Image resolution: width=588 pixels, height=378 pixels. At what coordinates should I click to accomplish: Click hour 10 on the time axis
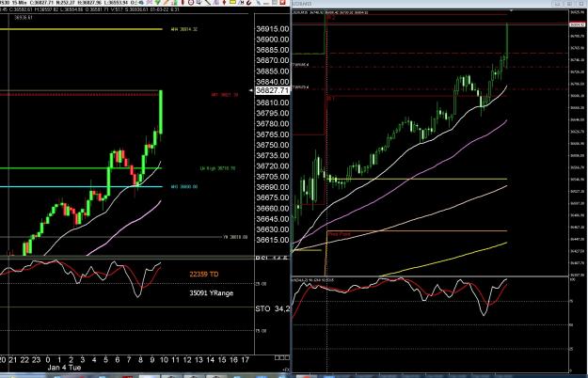[x=164, y=359]
